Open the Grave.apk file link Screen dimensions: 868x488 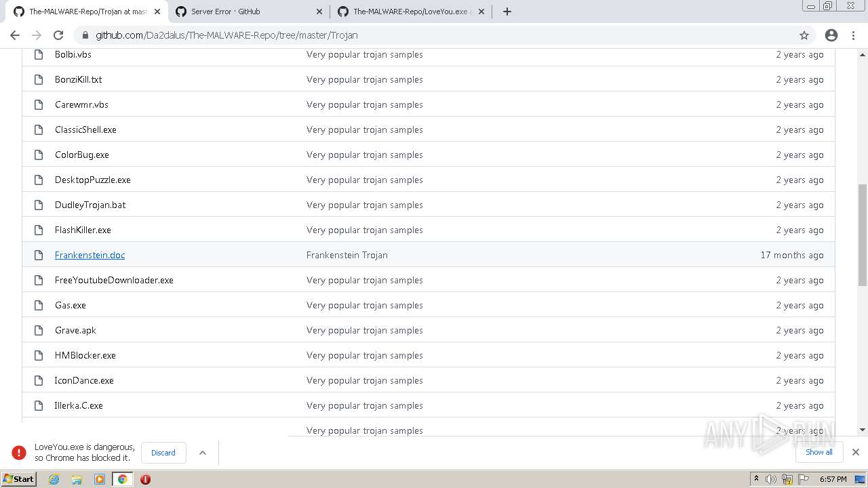coord(75,330)
